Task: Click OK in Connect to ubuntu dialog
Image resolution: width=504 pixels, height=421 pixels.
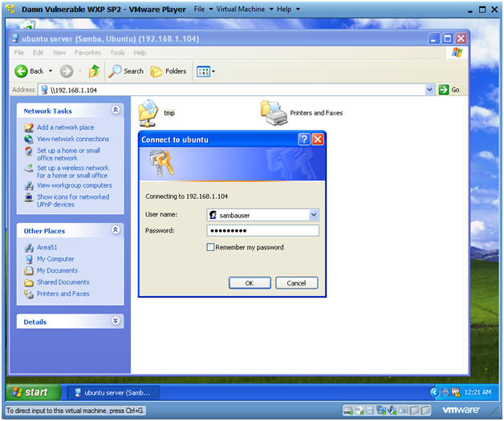Action: [x=250, y=283]
